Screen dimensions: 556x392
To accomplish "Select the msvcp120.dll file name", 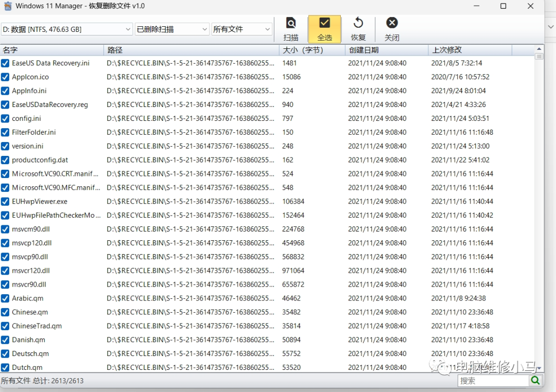I will point(32,243).
